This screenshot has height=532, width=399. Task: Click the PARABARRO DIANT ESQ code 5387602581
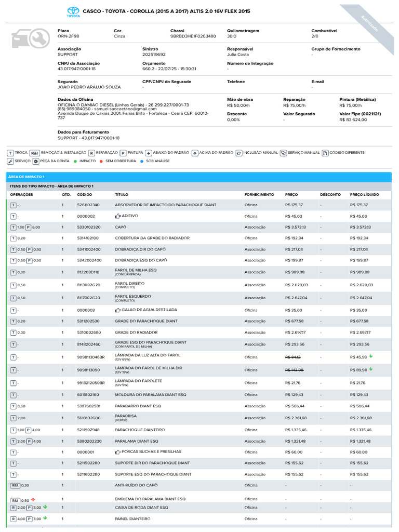point(89,406)
